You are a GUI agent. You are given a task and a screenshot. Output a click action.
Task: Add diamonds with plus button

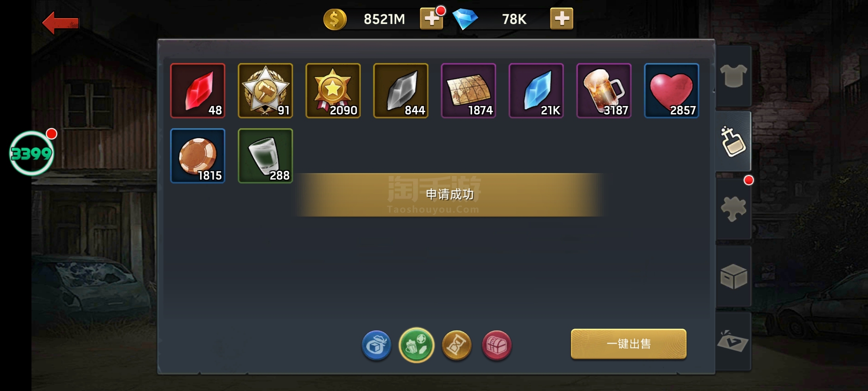point(562,18)
